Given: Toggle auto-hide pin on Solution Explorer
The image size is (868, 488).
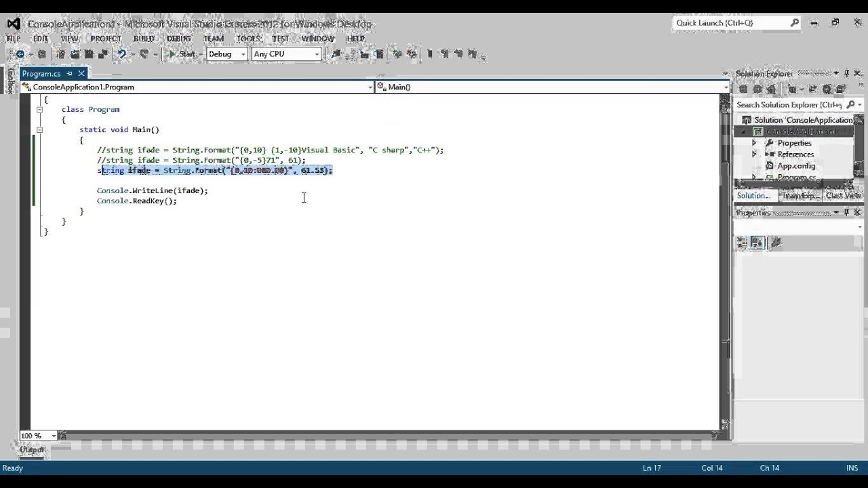Looking at the screenshot, I should point(846,73).
